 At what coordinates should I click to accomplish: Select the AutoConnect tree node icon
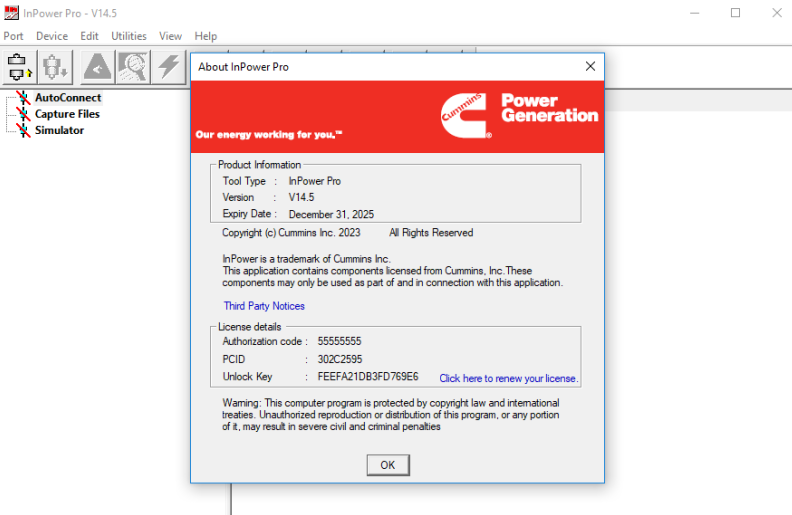click(23, 97)
